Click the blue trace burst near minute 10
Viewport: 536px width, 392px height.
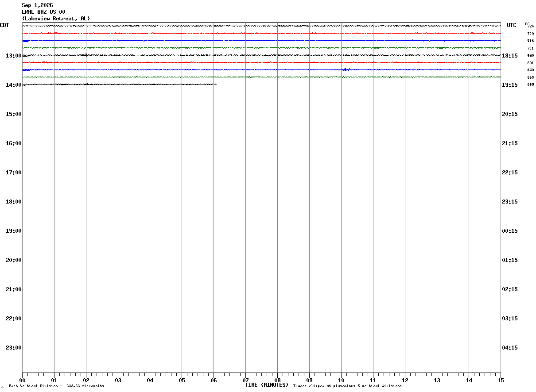pyautogui.click(x=346, y=69)
